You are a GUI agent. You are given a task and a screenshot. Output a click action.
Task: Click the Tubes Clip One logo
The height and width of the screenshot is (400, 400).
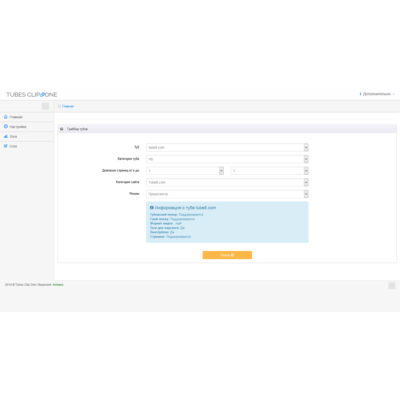32,95
